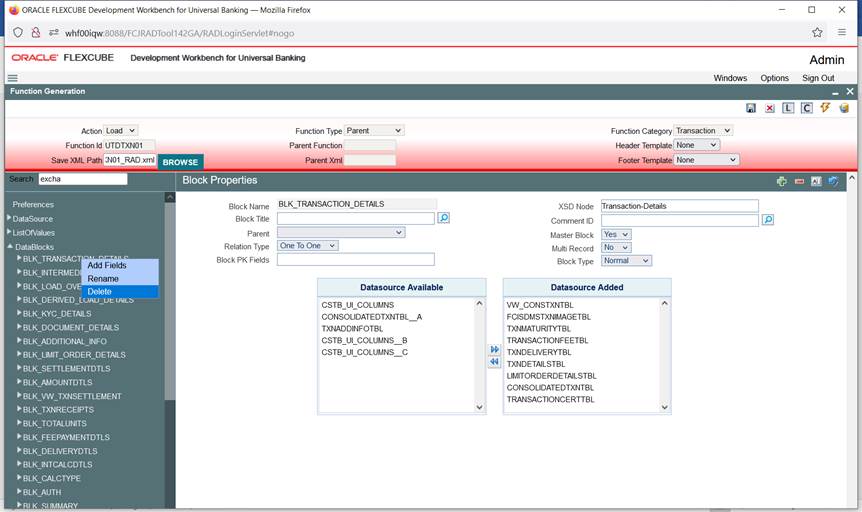This screenshot has height=512, width=862.
Task: Open the Firefox application menu
Action: [842, 32]
